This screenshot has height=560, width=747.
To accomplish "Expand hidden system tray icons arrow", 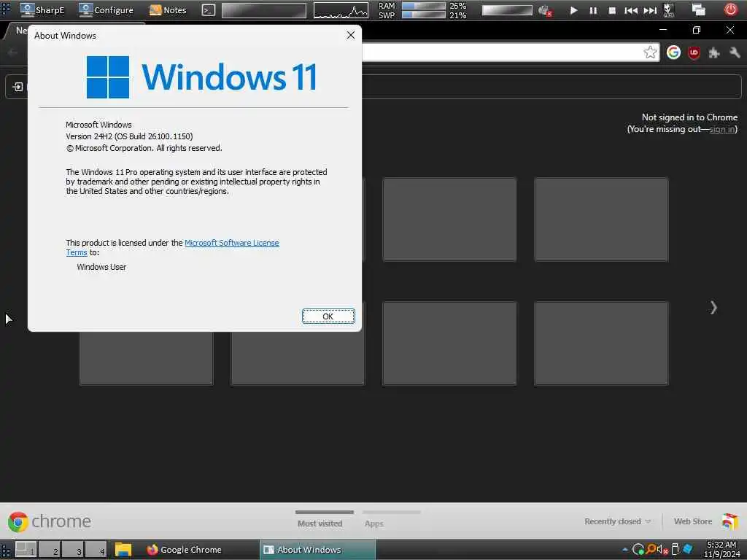I will (624, 550).
